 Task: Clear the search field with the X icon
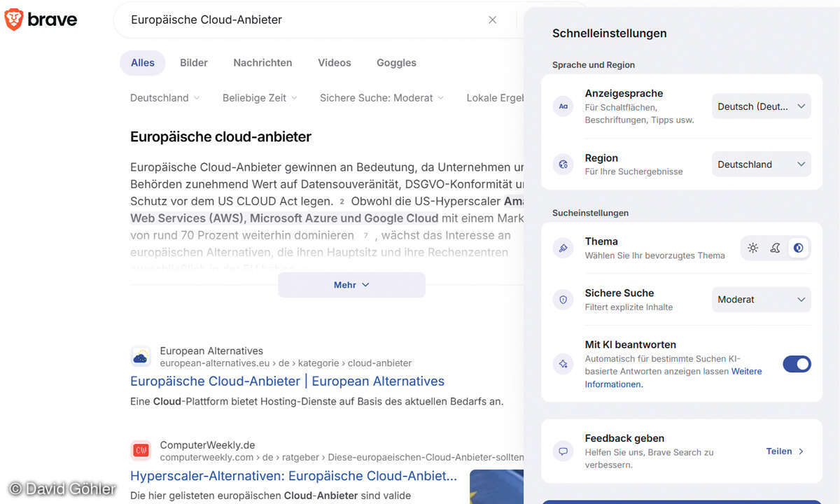[492, 20]
